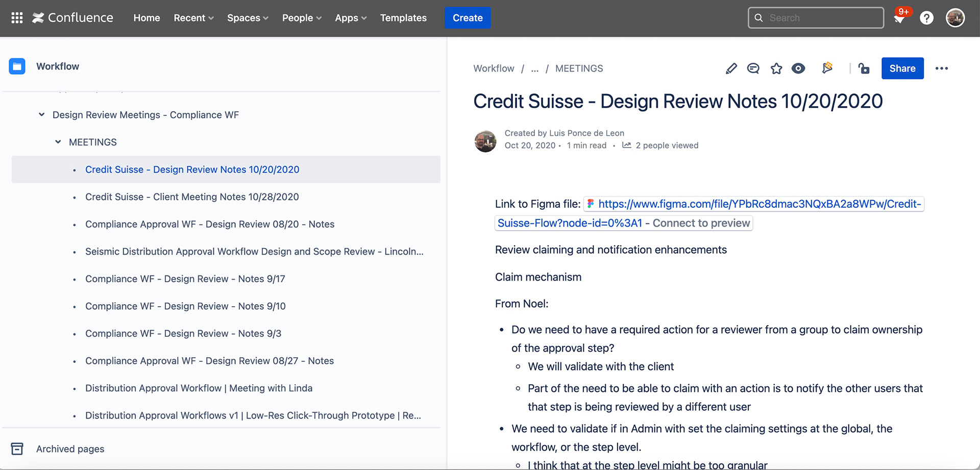Open Seismic Distribution Approval Workflow Design page

(254, 252)
